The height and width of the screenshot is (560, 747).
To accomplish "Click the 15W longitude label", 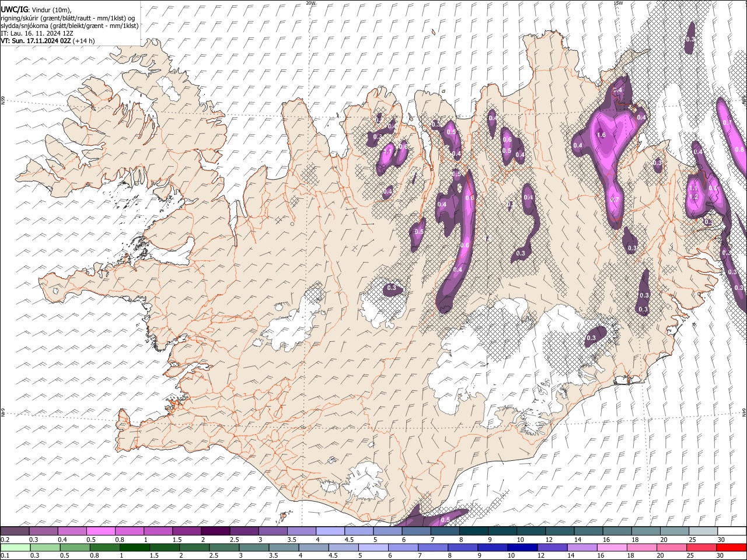I will pyautogui.click(x=619, y=3).
